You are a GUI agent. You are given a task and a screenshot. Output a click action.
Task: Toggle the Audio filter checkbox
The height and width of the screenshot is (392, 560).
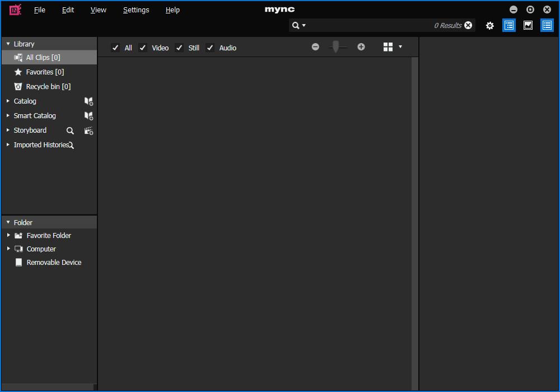pyautogui.click(x=210, y=48)
